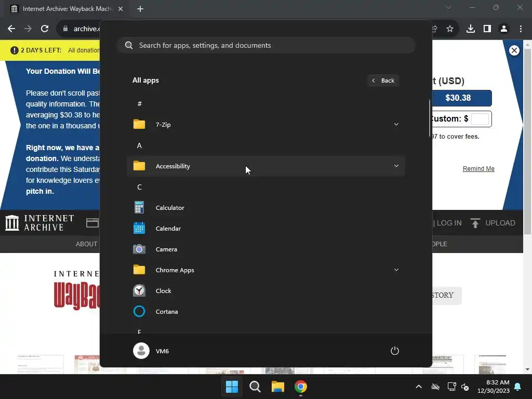The height and width of the screenshot is (399, 532).
Task: Open the Chrome Apps folder
Action: click(265, 270)
